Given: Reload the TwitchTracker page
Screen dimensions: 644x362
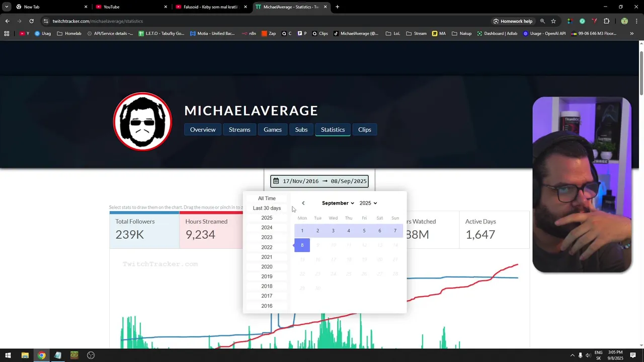Looking at the screenshot, I should click(31, 21).
